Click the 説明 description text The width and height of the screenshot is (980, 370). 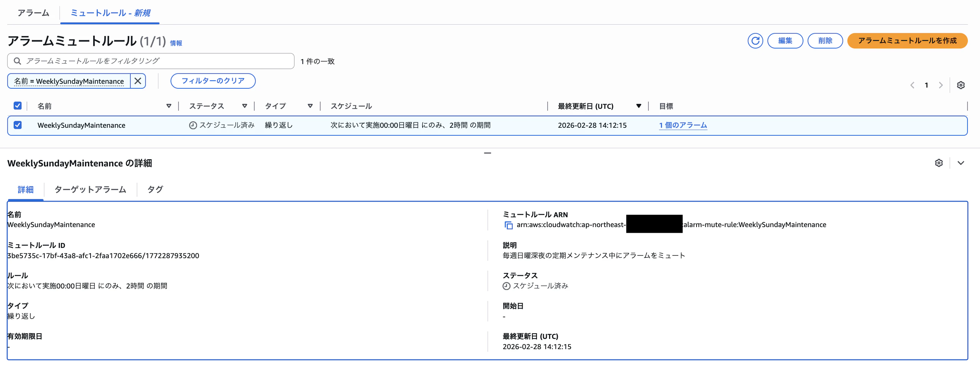coord(593,256)
